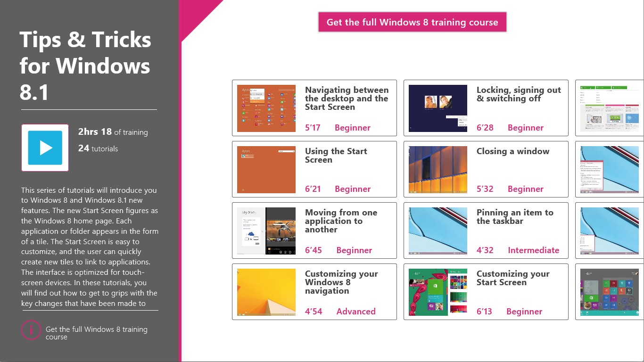
Task: Click the blue play button tile
Action: point(45,148)
